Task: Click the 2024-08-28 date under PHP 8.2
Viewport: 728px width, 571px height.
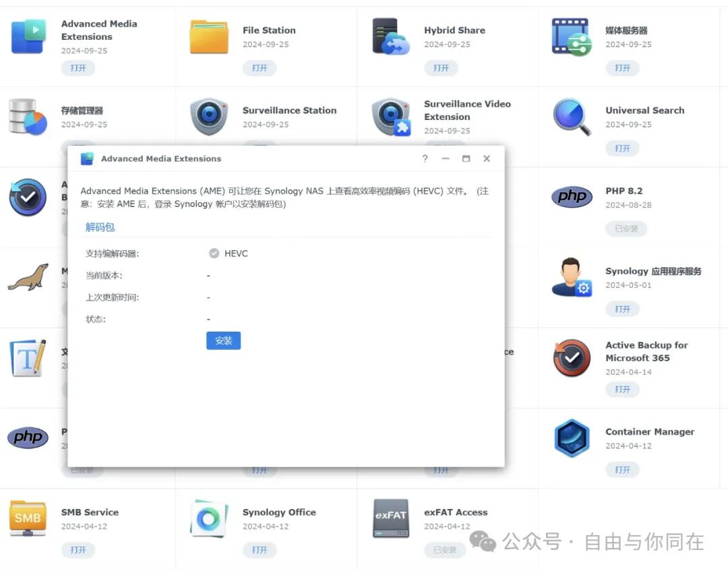Action: tap(629, 205)
